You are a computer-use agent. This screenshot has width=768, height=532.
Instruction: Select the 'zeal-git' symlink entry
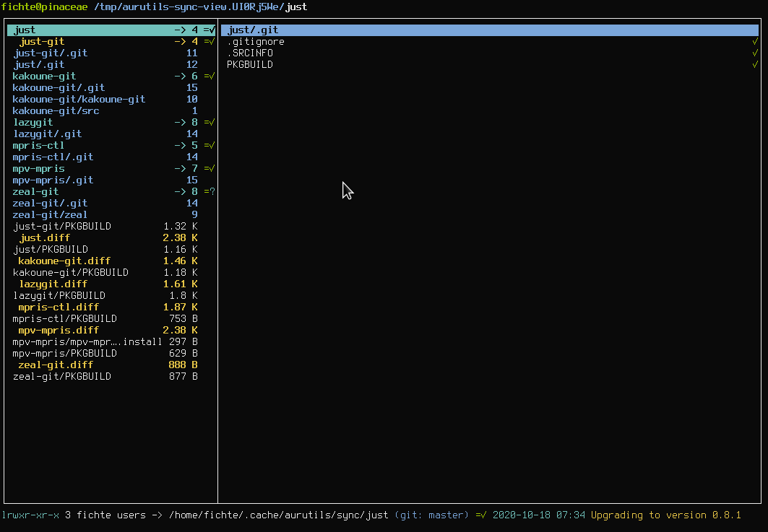(111, 192)
